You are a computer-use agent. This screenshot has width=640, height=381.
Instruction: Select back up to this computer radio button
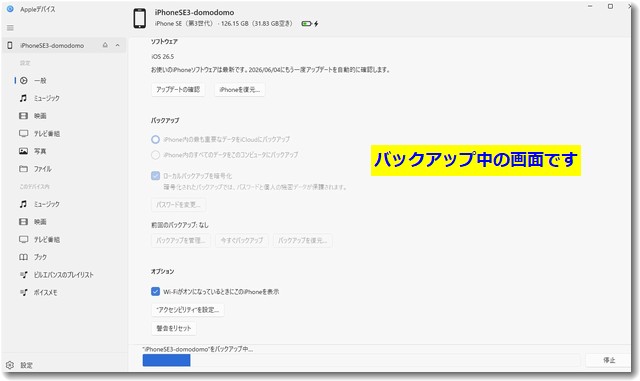coord(155,155)
